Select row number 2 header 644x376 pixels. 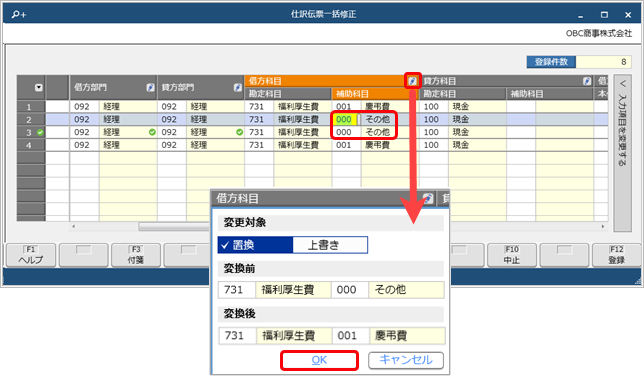(x=31, y=120)
